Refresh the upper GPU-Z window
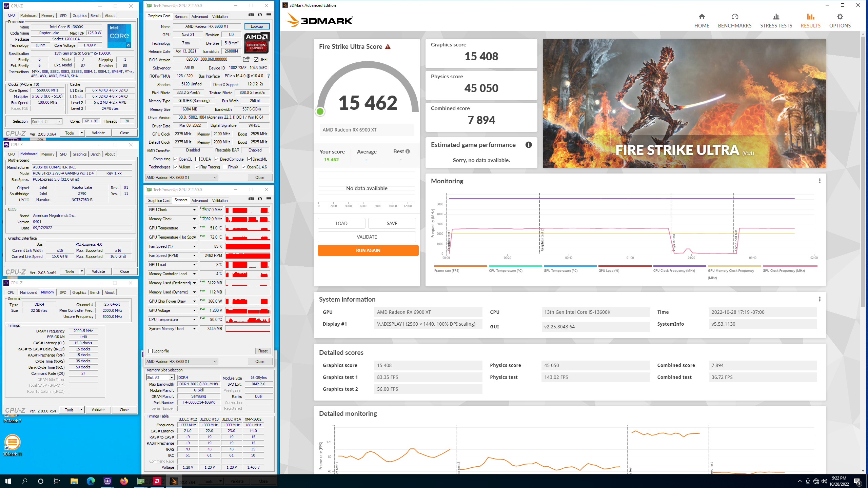Viewport: 868px width, 488px height. [x=260, y=15]
